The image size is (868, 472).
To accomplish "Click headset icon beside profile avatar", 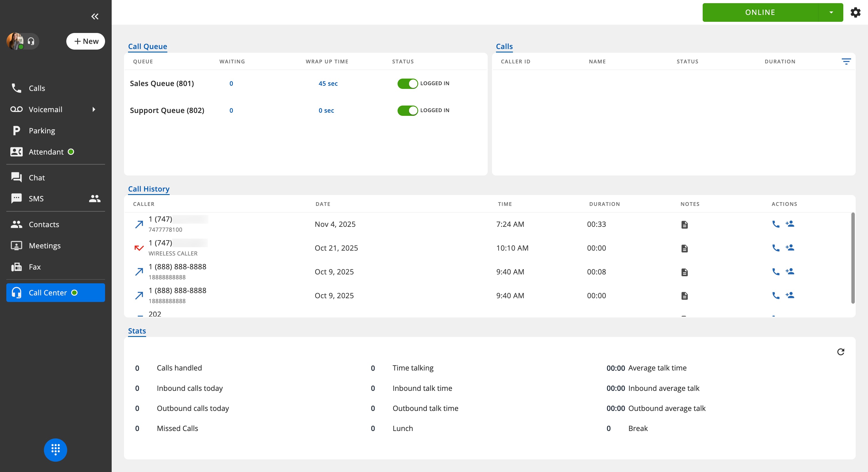I will 31,41.
